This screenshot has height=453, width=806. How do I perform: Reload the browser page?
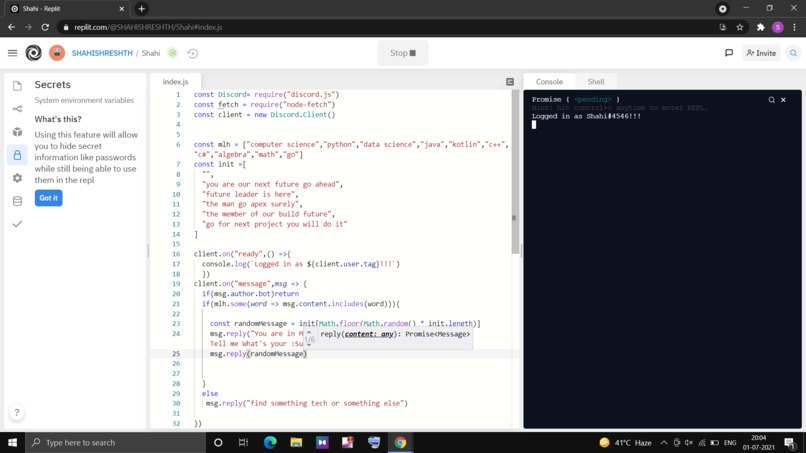tap(45, 27)
